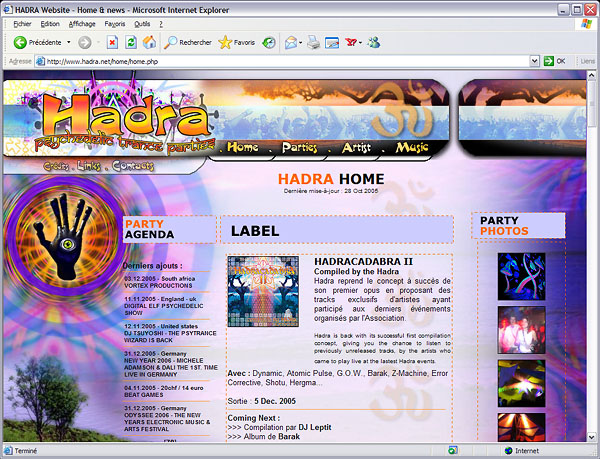Click the mail envelope toolbar icon
600x459 pixels.
coord(291,42)
